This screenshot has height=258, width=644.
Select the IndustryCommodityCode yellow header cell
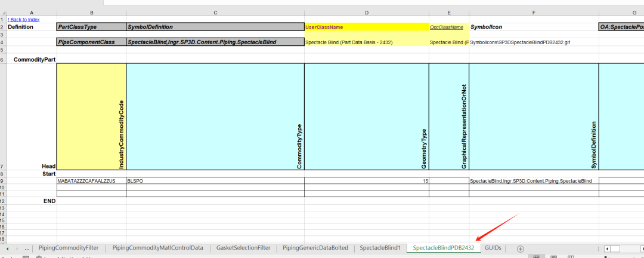tap(92, 117)
